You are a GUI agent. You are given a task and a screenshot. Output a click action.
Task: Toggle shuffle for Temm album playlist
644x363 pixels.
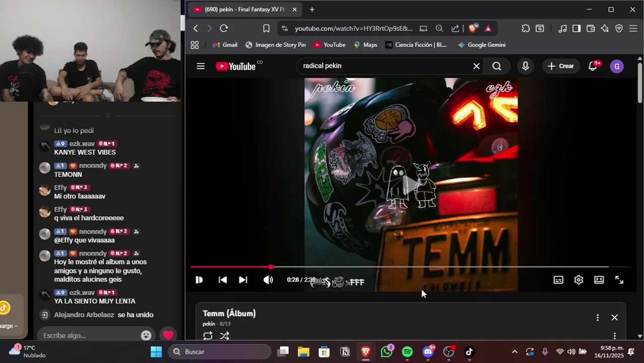coord(225,336)
